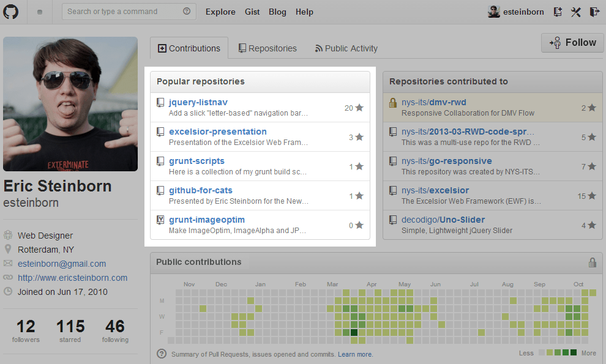Click the star icon beside jquery-listnav
Screen dimensions: 606x364
(x=359, y=108)
